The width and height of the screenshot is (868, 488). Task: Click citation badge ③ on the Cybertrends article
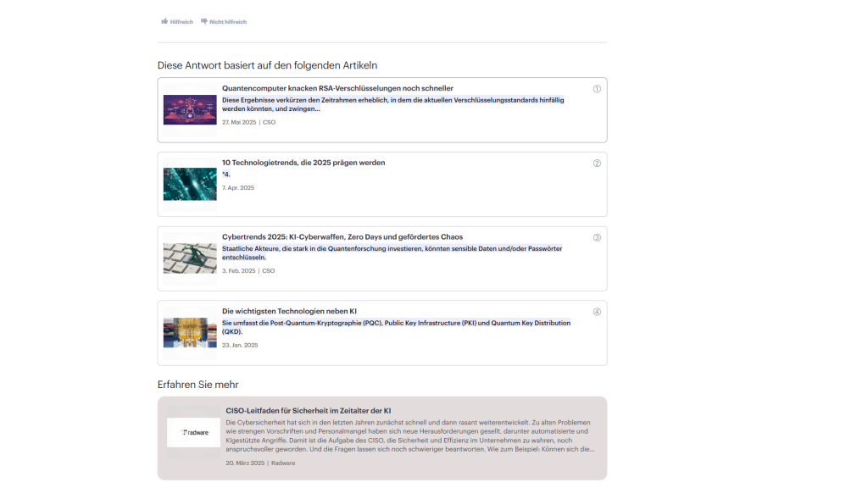click(x=597, y=237)
